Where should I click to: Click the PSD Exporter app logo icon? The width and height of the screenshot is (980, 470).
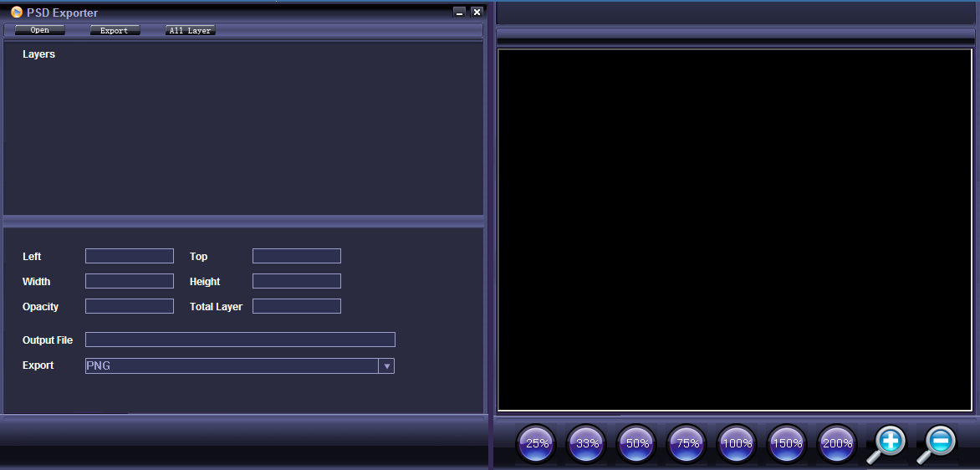click(16, 13)
